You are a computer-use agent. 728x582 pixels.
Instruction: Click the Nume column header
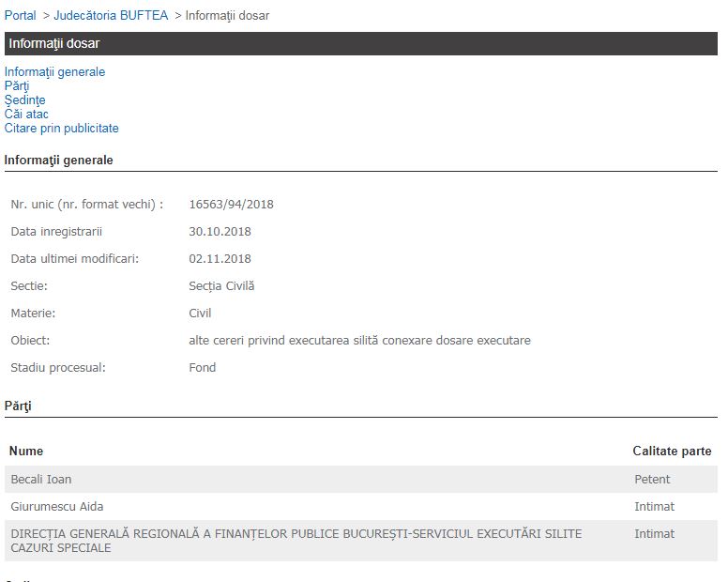(x=26, y=452)
